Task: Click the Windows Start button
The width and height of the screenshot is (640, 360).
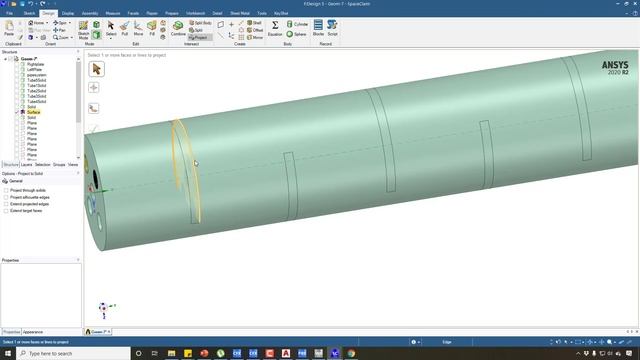Action: tap(8, 353)
